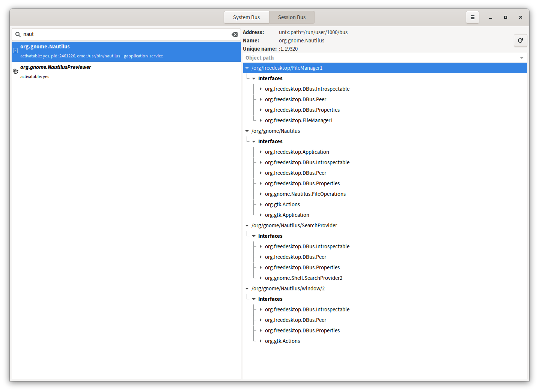Expand the org.gnome.Shell.SearchProvider2 interface arrow

260,278
